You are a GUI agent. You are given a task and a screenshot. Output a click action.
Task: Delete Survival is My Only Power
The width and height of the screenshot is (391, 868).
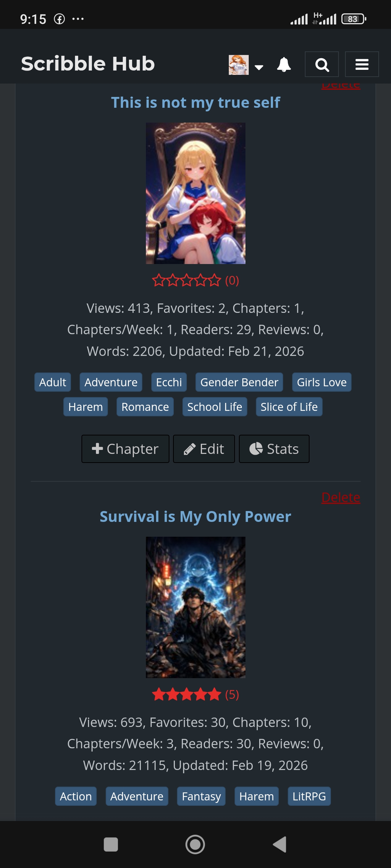(x=341, y=497)
